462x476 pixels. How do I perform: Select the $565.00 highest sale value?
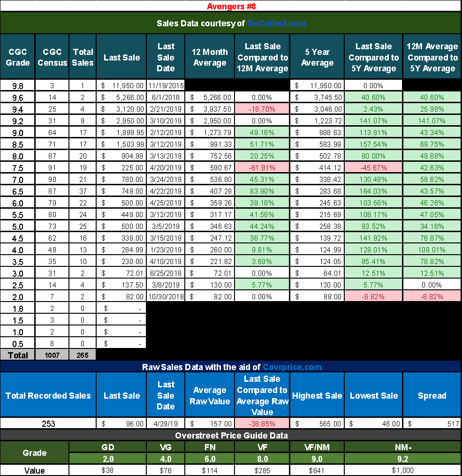[x=317, y=423]
